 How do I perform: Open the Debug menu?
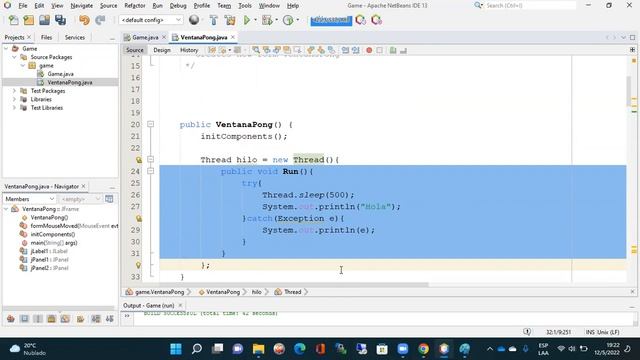pyautogui.click(x=178, y=6)
